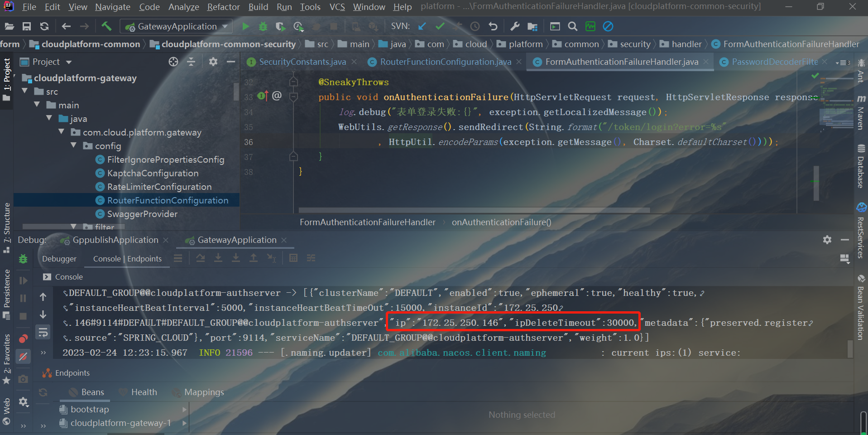Toggle the 1: Project tool window stripe
This screenshot has width=868, height=435.
(x=7, y=80)
